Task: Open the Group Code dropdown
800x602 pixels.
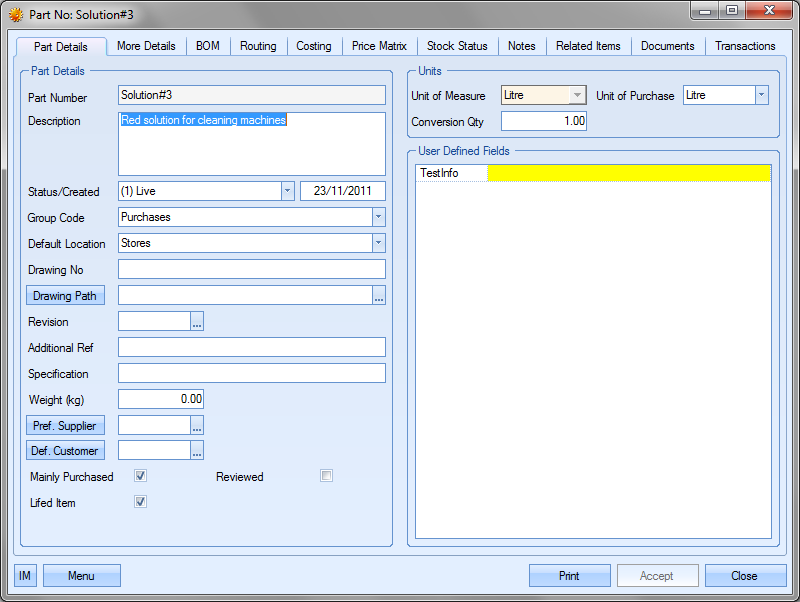Action: [x=378, y=217]
